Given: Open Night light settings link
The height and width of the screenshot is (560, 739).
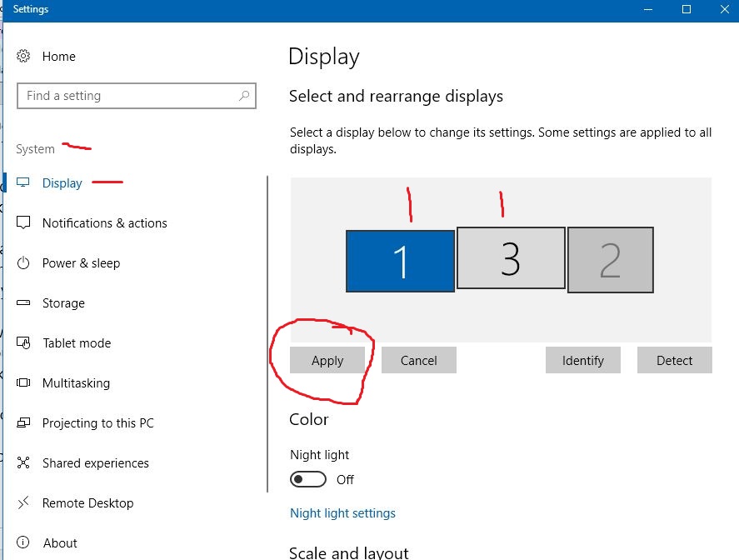Looking at the screenshot, I should (342, 512).
